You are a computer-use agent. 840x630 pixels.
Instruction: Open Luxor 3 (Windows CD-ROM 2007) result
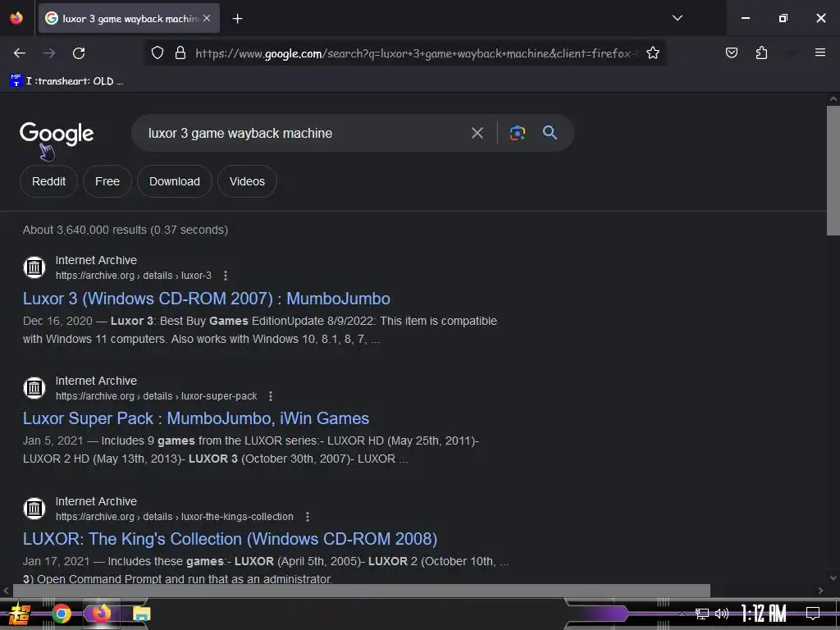coord(206,299)
